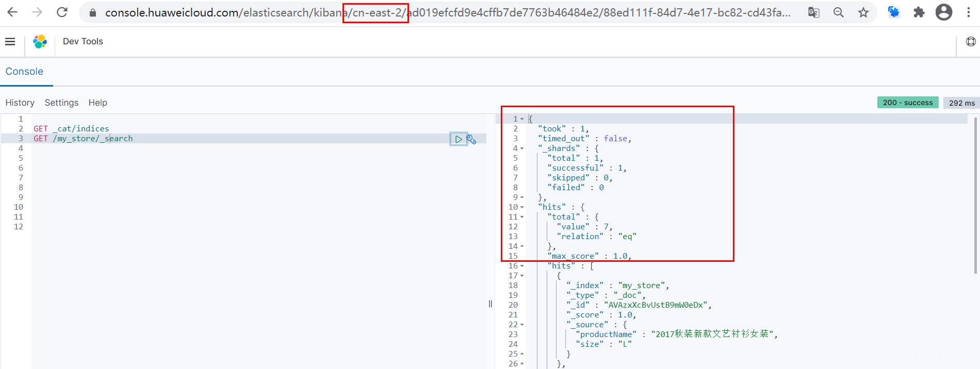
Task: Collapse outer "hits" object at line 10
Action: pos(522,207)
